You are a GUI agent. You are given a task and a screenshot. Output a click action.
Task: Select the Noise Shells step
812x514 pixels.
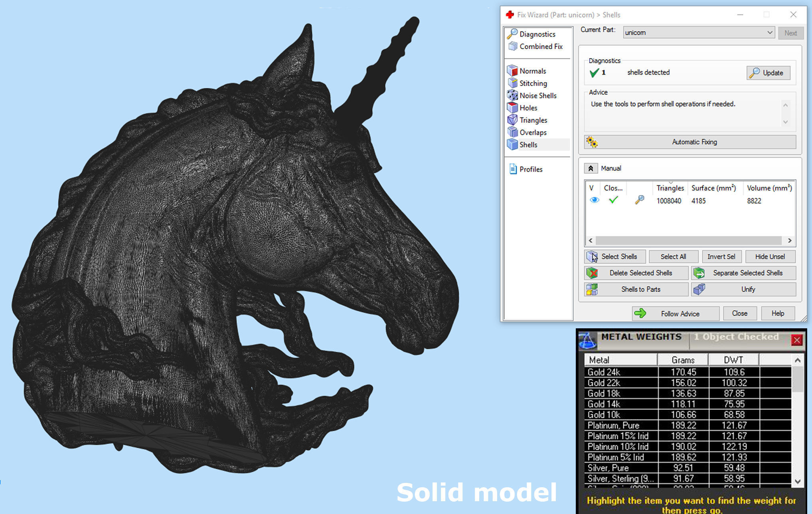pos(537,96)
